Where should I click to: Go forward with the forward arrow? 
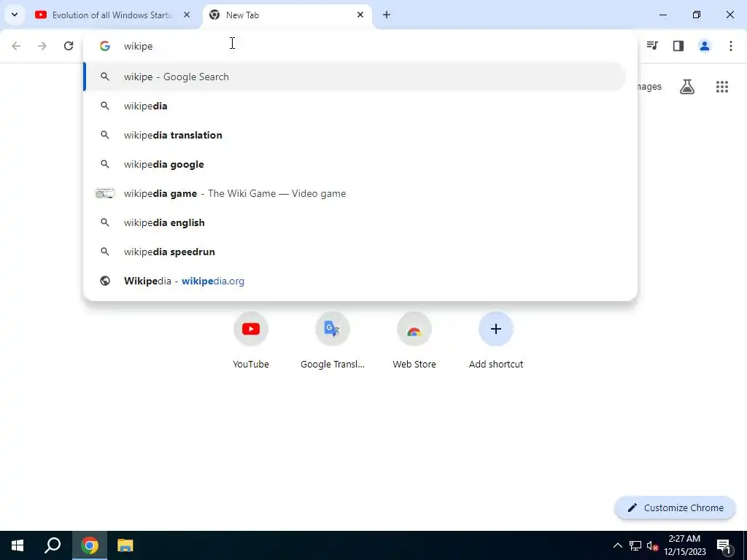pos(42,46)
